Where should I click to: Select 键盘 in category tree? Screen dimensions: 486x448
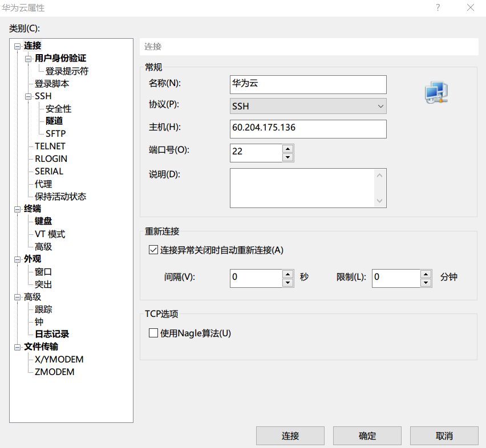(x=43, y=221)
